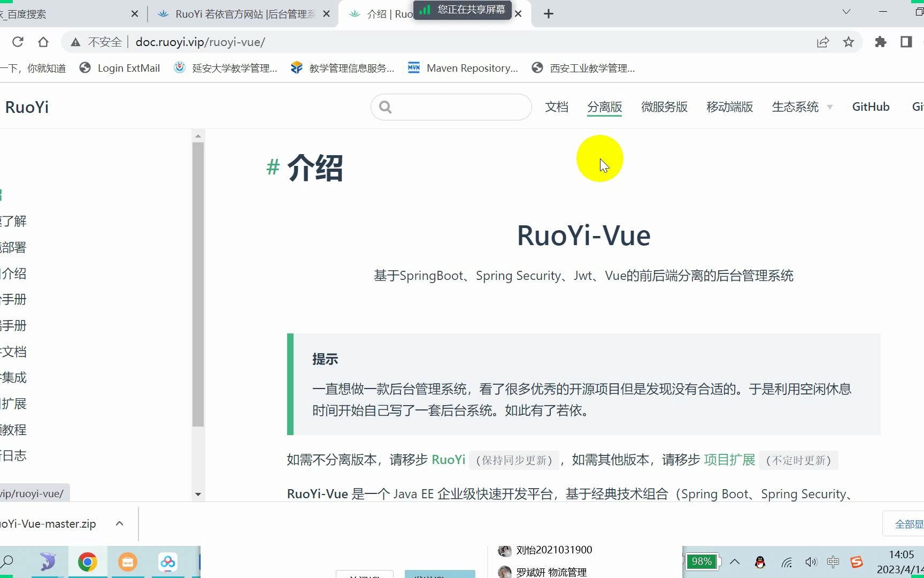The width and height of the screenshot is (924, 578).
Task: Open the 了解 sidebar item
Action: [x=13, y=221]
